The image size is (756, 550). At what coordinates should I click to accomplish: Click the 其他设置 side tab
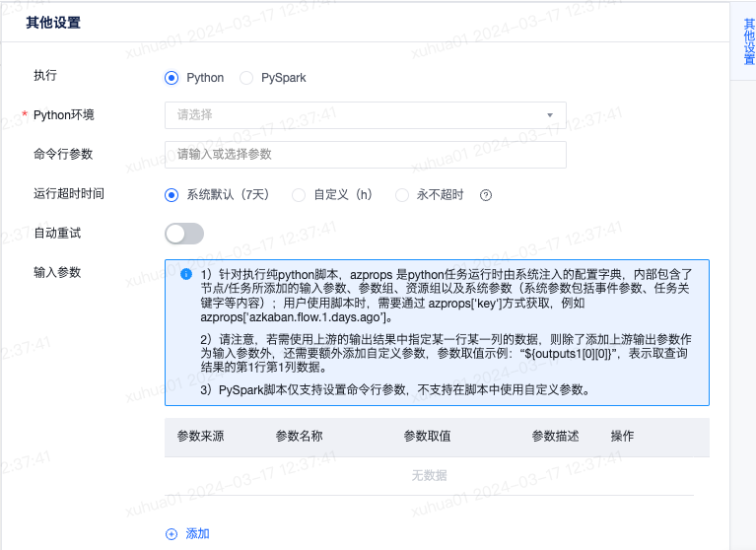coord(749,41)
